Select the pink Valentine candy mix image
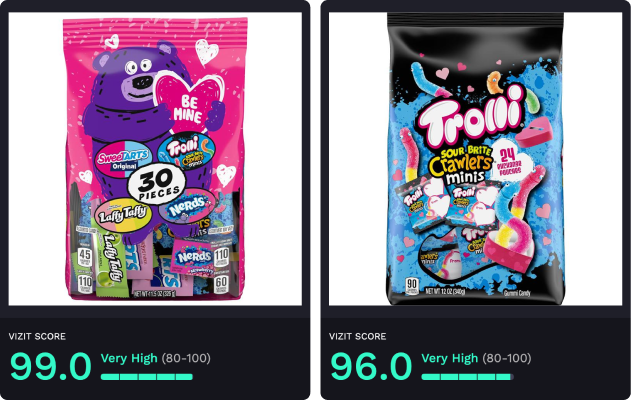This screenshot has height=400, width=631. pos(155,159)
